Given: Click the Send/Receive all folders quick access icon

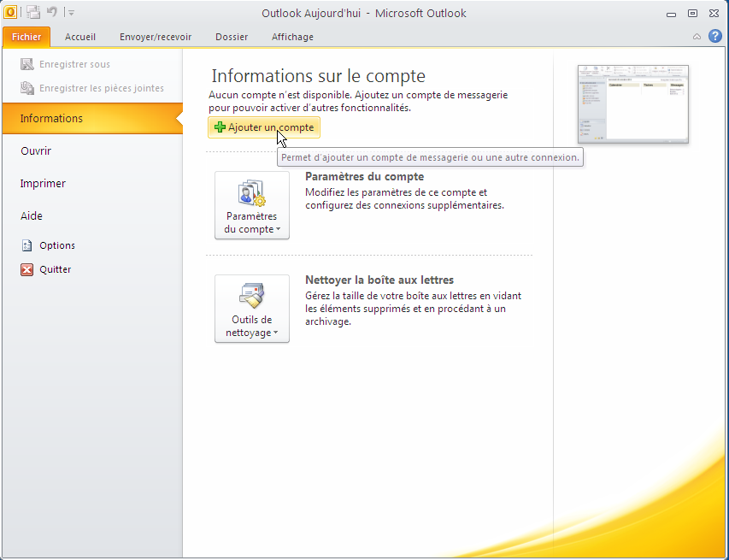Looking at the screenshot, I should pos(33,13).
